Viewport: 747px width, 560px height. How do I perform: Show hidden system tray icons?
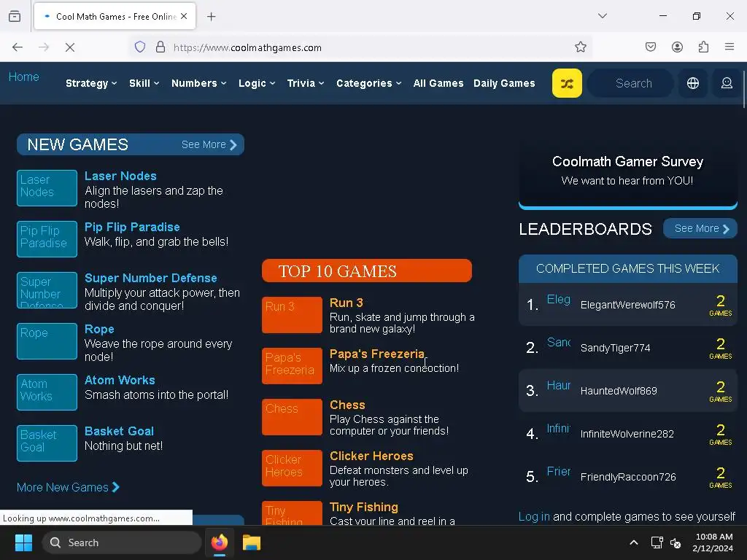point(634,542)
